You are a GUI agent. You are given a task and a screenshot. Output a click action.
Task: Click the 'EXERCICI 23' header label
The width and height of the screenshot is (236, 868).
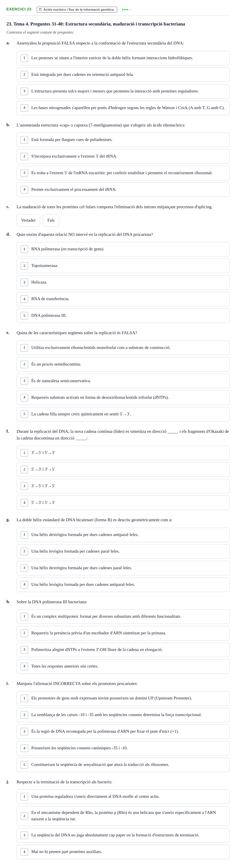click(19, 9)
